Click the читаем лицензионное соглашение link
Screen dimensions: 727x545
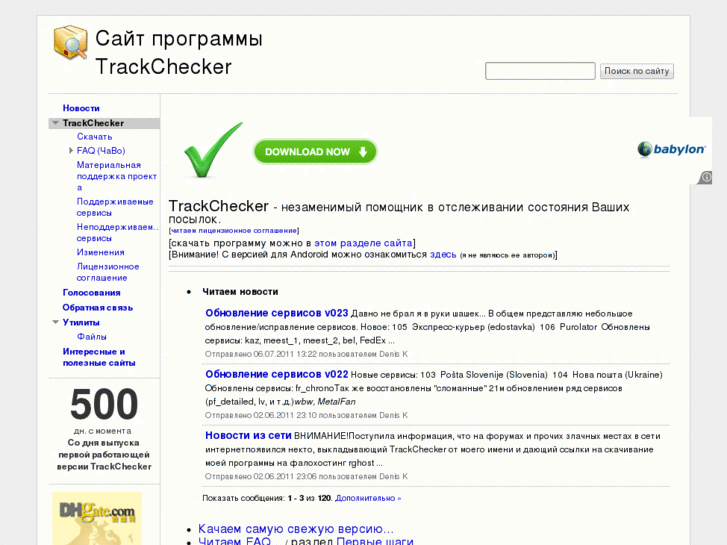pyautogui.click(x=234, y=231)
